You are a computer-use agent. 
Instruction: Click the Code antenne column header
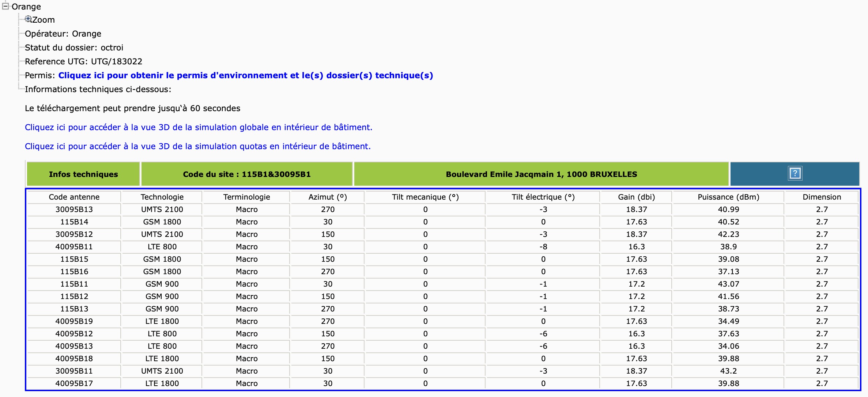74,197
